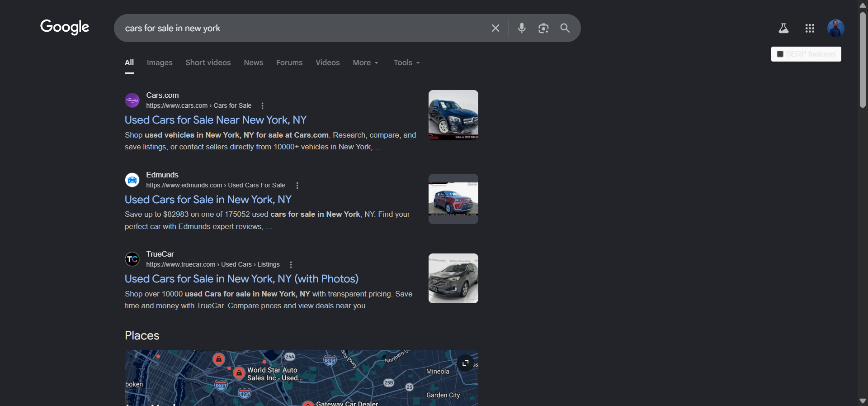Viewport: 868px width, 406px height.
Task: Click the page scrollbar thumb
Action: pos(863,60)
